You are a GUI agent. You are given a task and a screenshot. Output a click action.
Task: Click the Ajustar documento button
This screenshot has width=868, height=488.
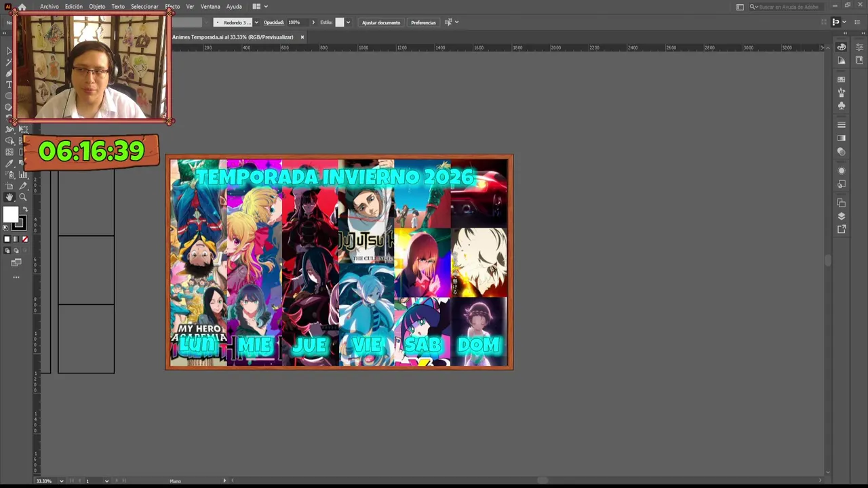(x=381, y=22)
